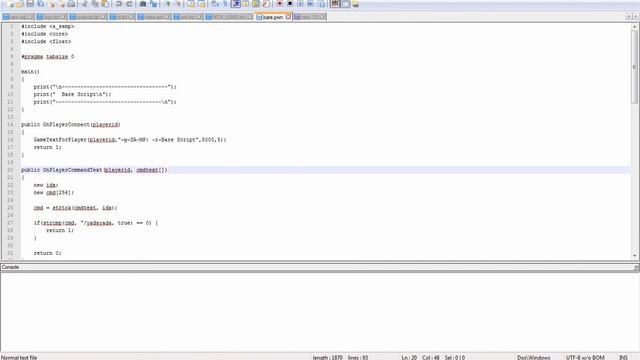
Task: Click the Dos\Windows line ending status
Action: (x=533, y=357)
